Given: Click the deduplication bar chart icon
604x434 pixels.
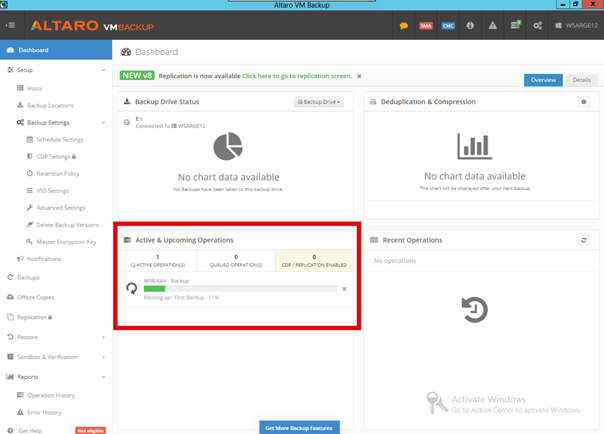Looking at the screenshot, I should coord(475,146).
